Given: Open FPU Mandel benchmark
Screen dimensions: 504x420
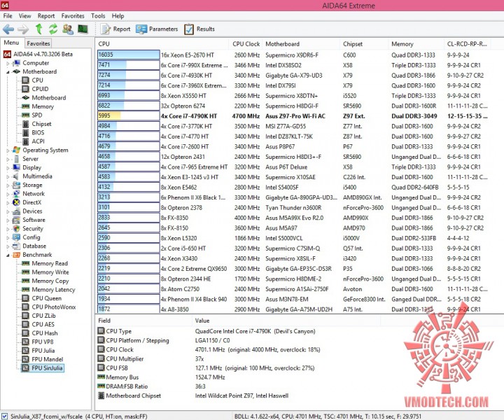Looking at the screenshot, I should [x=48, y=359].
